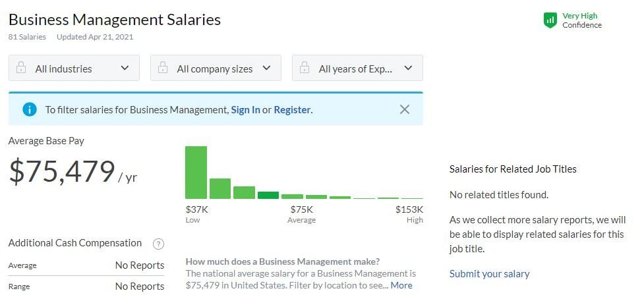Click the More link in the salary description
This screenshot has height=299, width=644.
401,285
